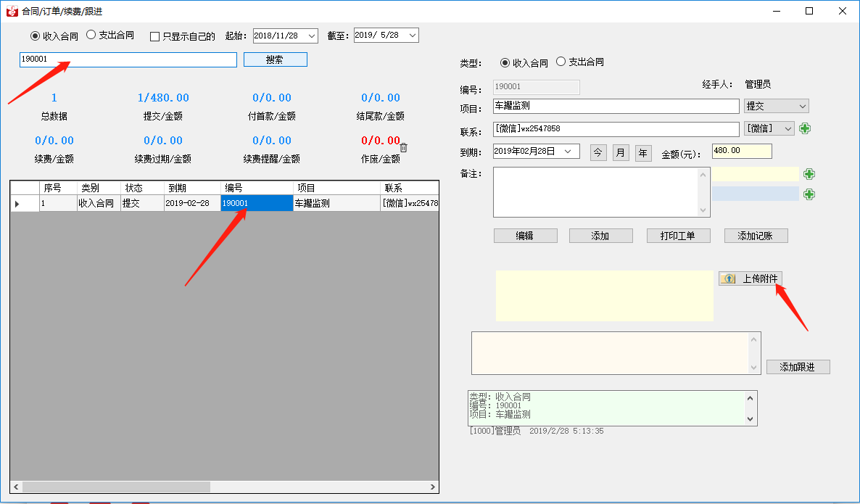Viewport: 860px width, 504px height.
Task: Click the 上传附件 upload attachment button
Action: click(x=751, y=278)
